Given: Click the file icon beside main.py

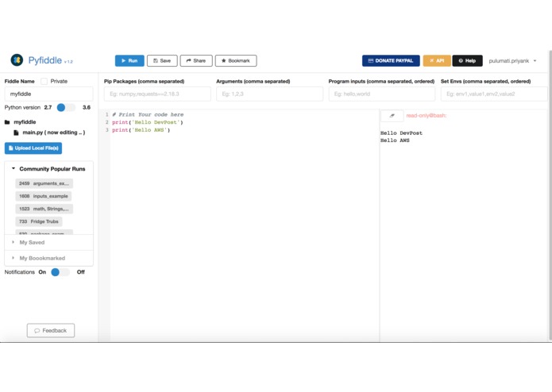Looking at the screenshot, I should [16, 133].
